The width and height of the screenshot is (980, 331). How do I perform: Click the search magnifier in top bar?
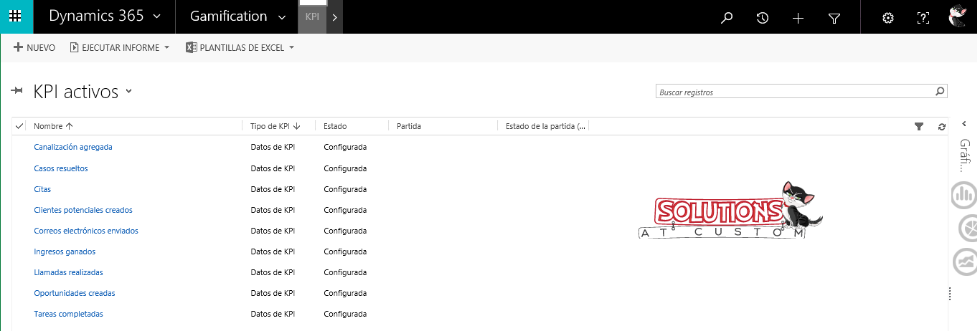727,18
